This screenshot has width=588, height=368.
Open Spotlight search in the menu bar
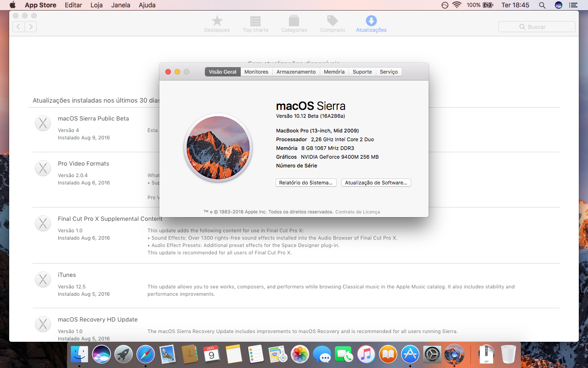pos(542,5)
